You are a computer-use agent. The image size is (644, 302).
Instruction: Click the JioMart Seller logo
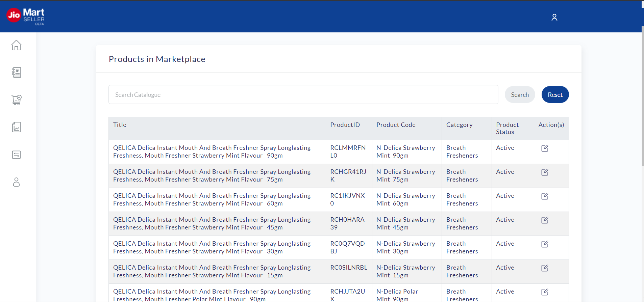click(x=26, y=16)
